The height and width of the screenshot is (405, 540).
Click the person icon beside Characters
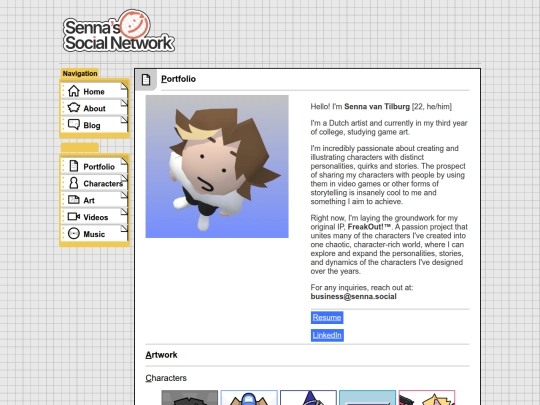[x=74, y=183]
